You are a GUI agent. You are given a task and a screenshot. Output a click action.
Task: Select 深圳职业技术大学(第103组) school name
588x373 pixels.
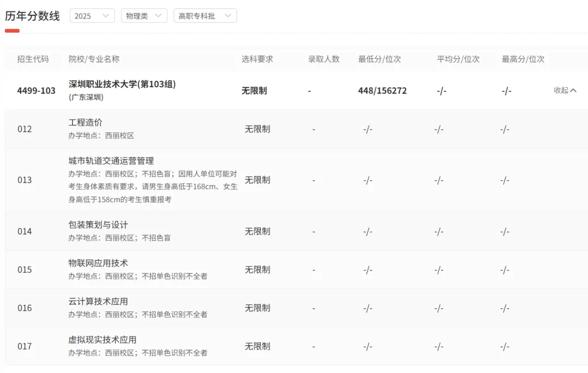[x=122, y=84]
